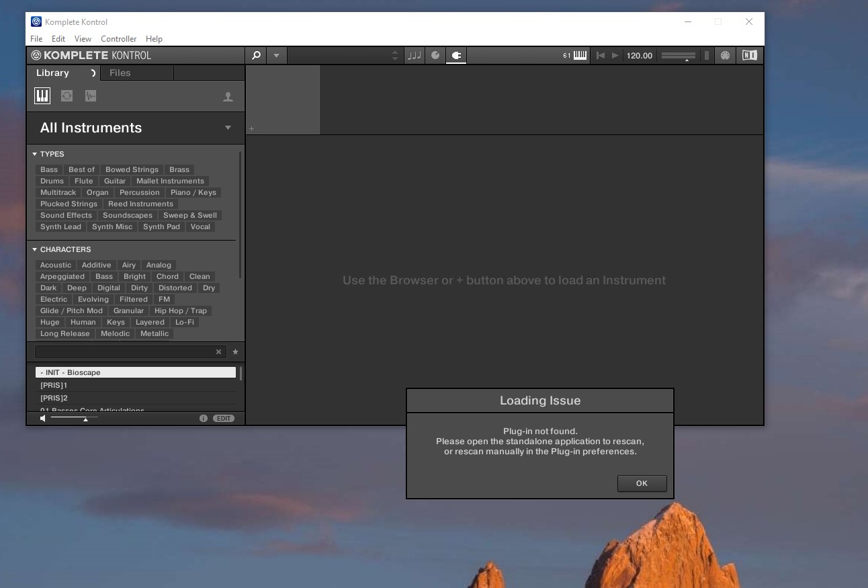
Task: Toggle the Drums type tag
Action: [x=52, y=181]
